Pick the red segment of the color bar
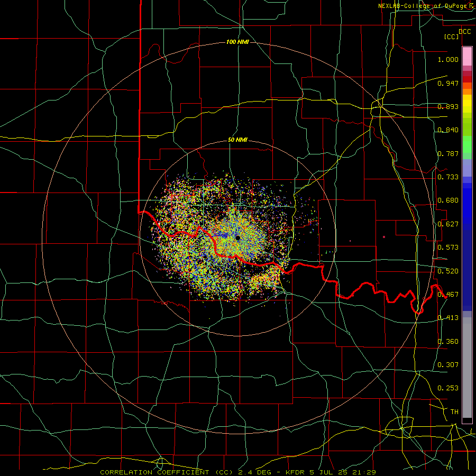Image resolution: width=476 pixels, height=476 pixels. (467, 79)
